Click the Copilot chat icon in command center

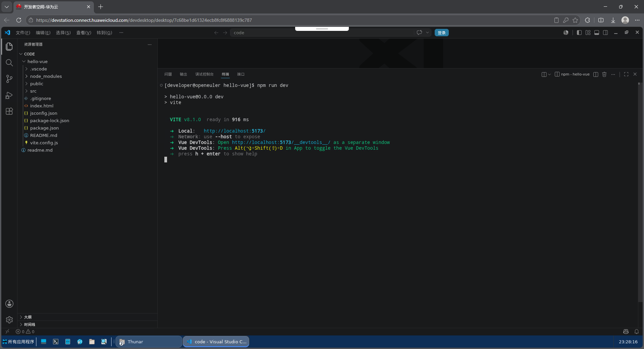coord(419,33)
